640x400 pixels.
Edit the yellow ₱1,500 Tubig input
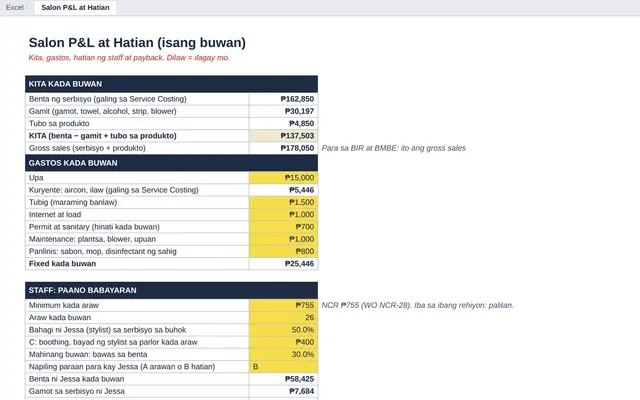point(283,202)
